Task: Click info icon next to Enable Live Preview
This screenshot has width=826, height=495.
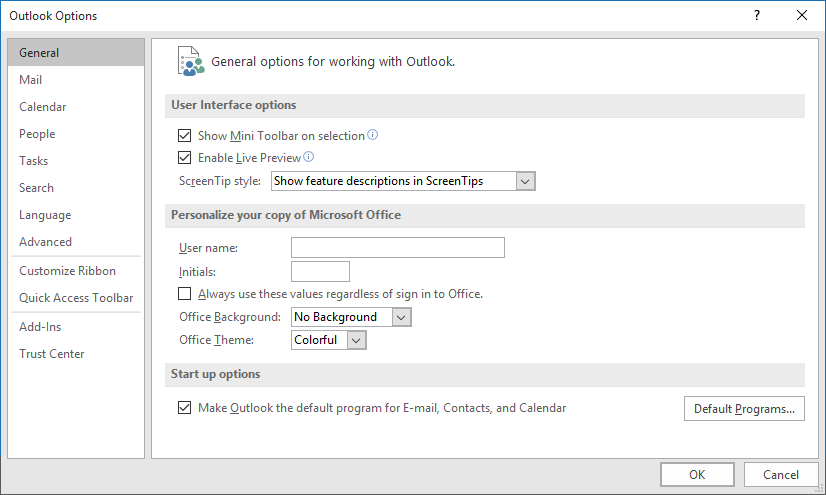Action: click(x=309, y=157)
